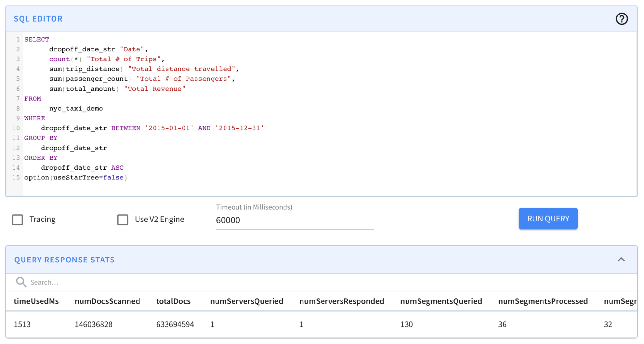The width and height of the screenshot is (644, 344).
Task: Click the option(useStarTree=false) line in editor
Action: pos(76,178)
